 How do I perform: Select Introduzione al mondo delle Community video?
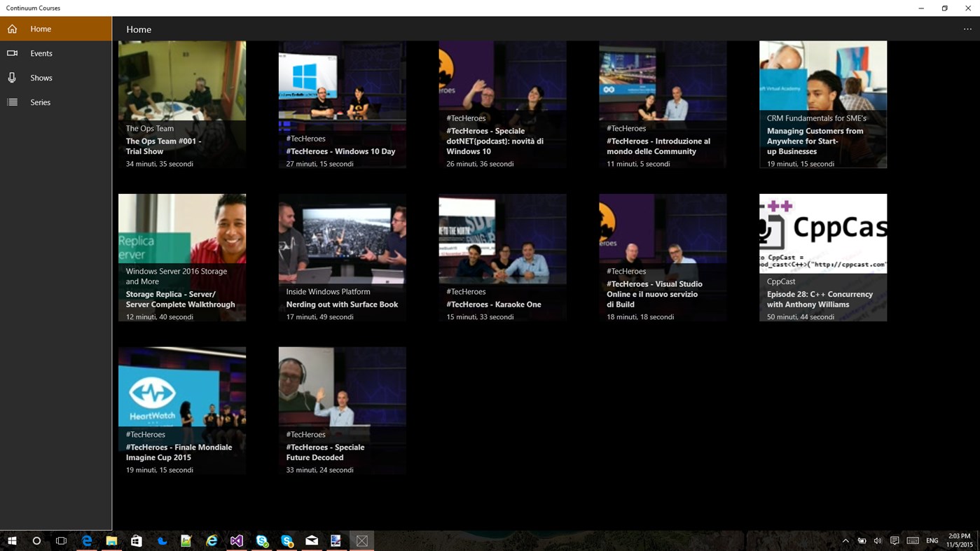tap(663, 104)
